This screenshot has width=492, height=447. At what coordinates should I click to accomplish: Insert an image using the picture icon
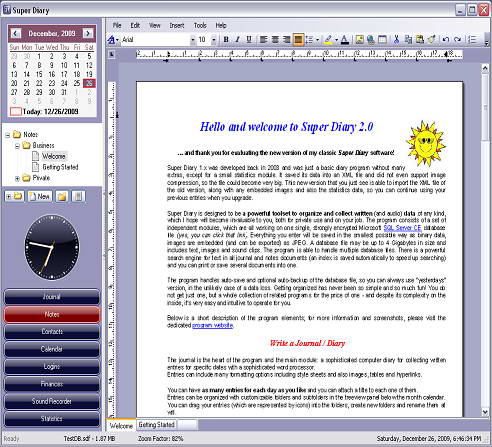[359, 40]
